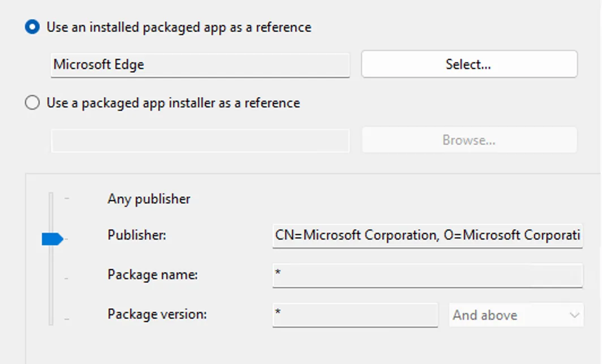Click the blue rule-level slider thumb
The width and height of the screenshot is (602, 364).
(53, 239)
